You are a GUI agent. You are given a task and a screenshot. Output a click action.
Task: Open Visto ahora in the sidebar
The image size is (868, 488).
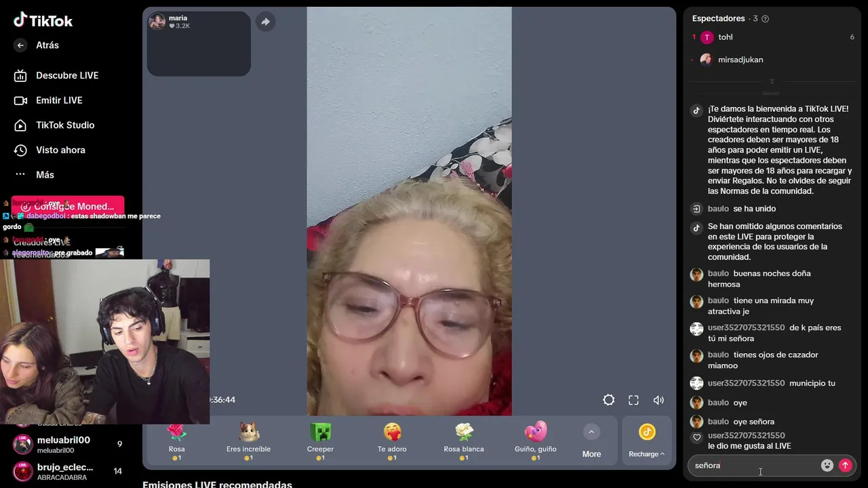pyautogui.click(x=50, y=150)
